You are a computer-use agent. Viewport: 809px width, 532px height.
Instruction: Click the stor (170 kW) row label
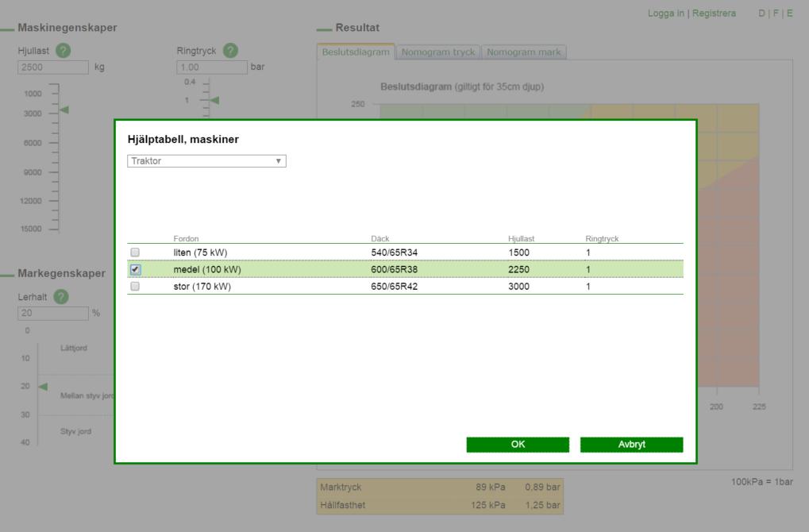202,287
